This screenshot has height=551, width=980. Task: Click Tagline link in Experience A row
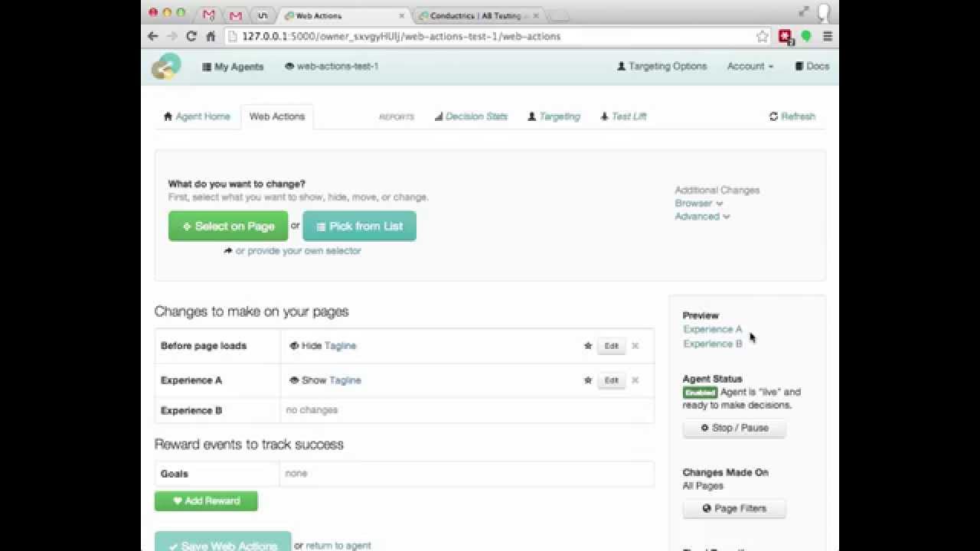(345, 380)
